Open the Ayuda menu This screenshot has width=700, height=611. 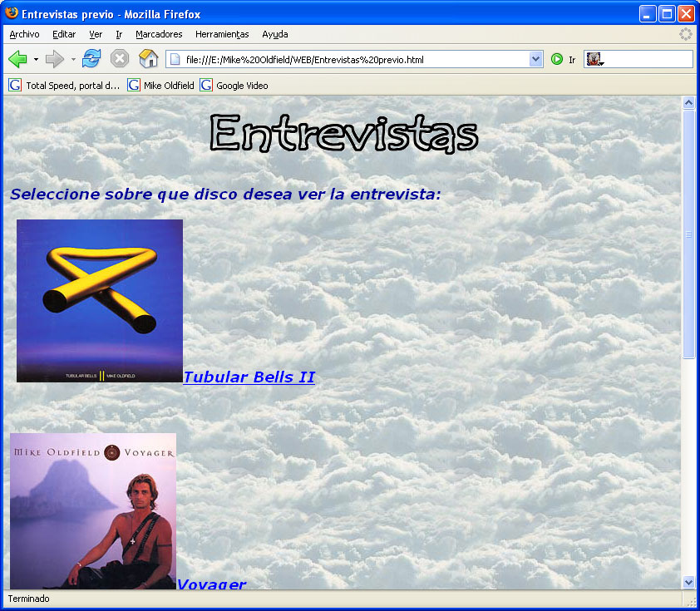click(275, 34)
